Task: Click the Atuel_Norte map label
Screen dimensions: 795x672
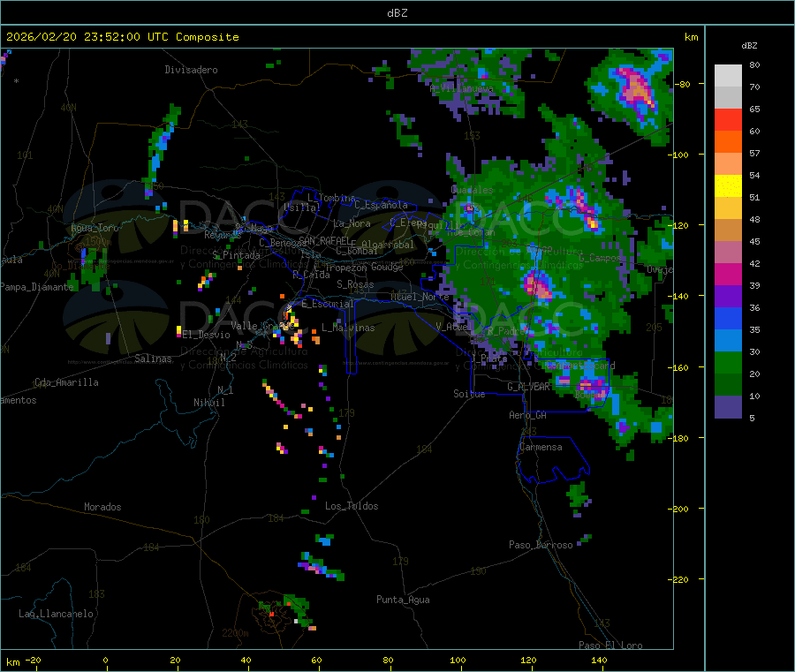Action: point(420,297)
